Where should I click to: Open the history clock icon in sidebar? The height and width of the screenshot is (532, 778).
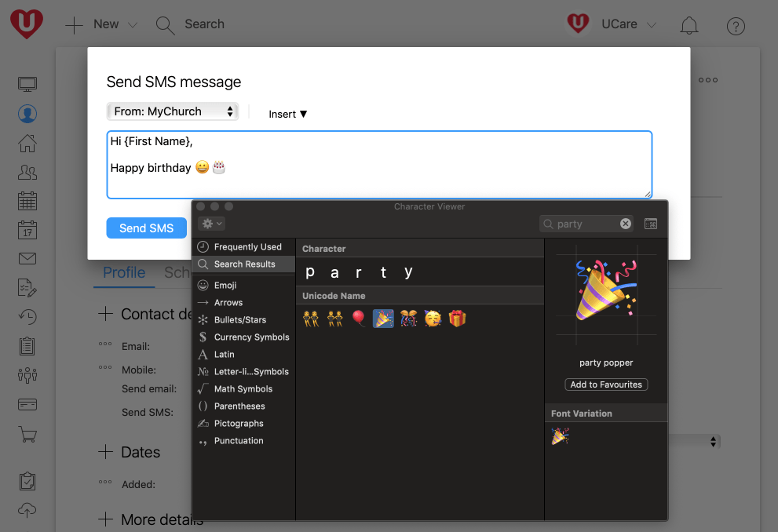click(x=27, y=316)
